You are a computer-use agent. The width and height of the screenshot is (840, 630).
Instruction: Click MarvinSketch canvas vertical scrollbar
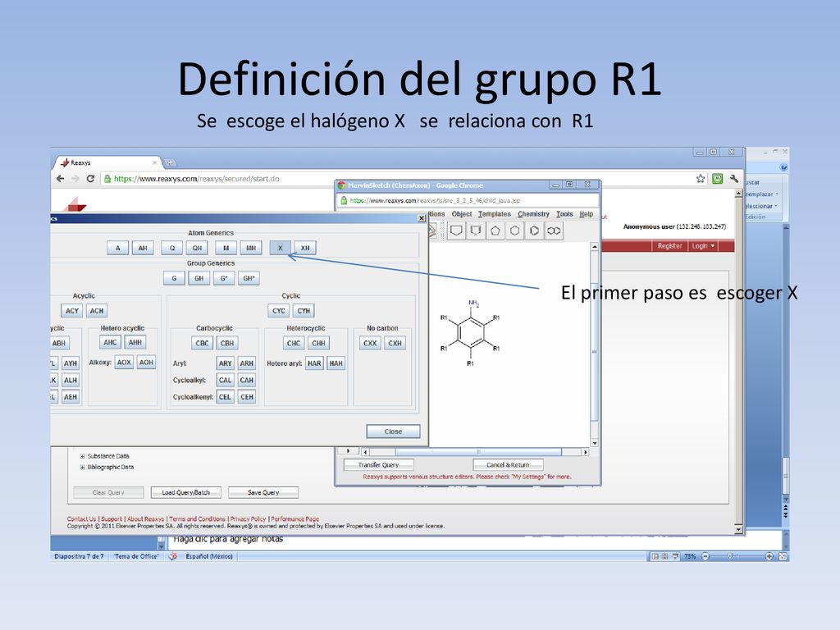coord(594,345)
